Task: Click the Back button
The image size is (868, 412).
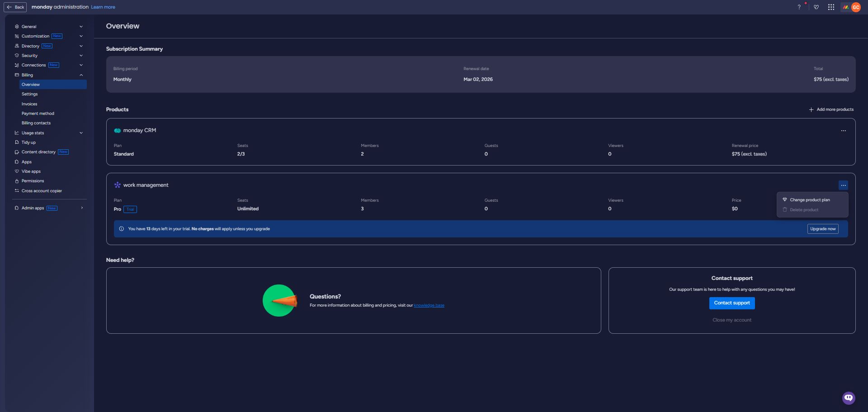Action: [15, 7]
